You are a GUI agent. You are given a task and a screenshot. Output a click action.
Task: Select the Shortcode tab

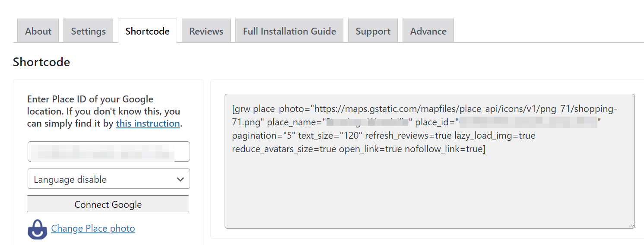coord(147,31)
